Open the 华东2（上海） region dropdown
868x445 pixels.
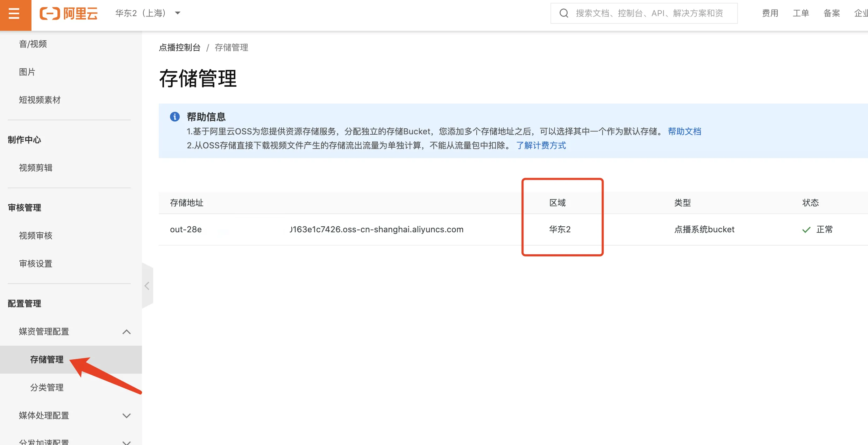[x=148, y=13]
